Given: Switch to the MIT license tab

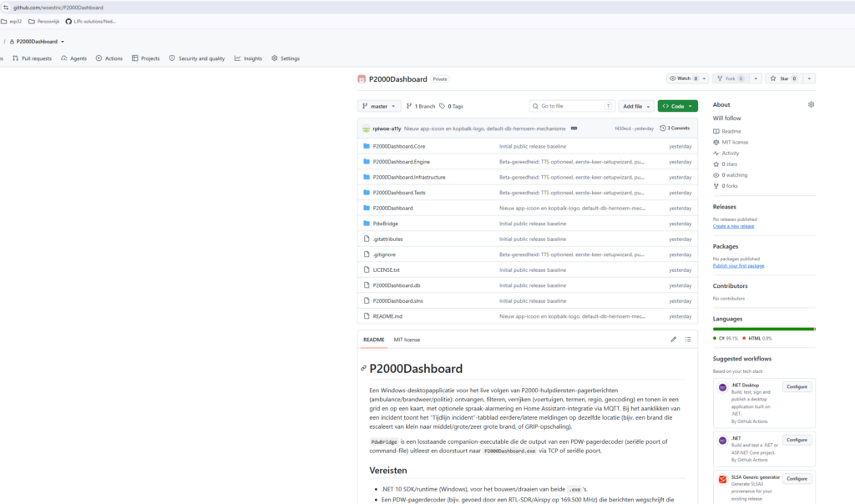Looking at the screenshot, I should point(407,340).
